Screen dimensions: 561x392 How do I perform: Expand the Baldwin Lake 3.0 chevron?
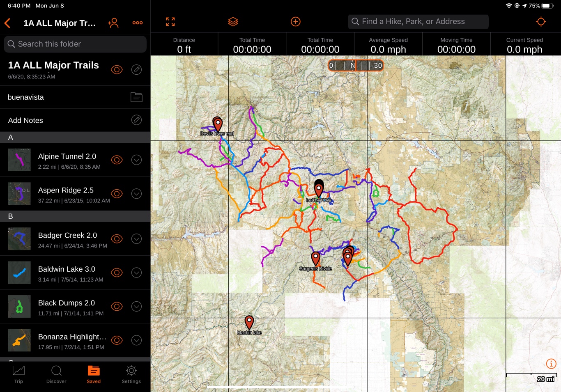(x=136, y=273)
